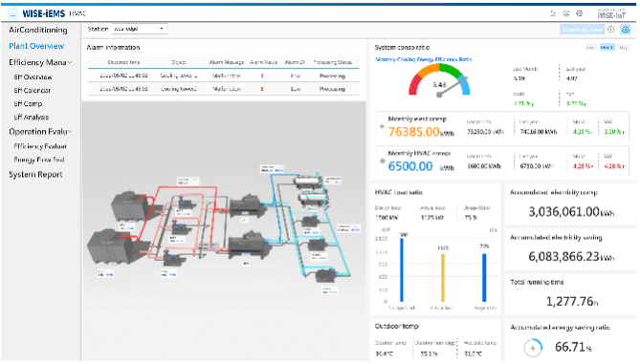Click the 6500.00 kWh value
640x364 pixels.
coord(420,166)
